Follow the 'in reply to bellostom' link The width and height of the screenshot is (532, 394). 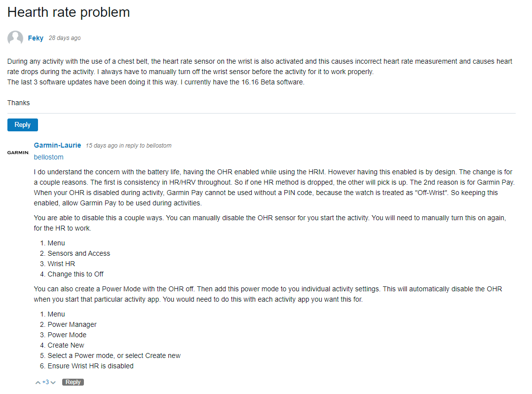click(x=145, y=146)
